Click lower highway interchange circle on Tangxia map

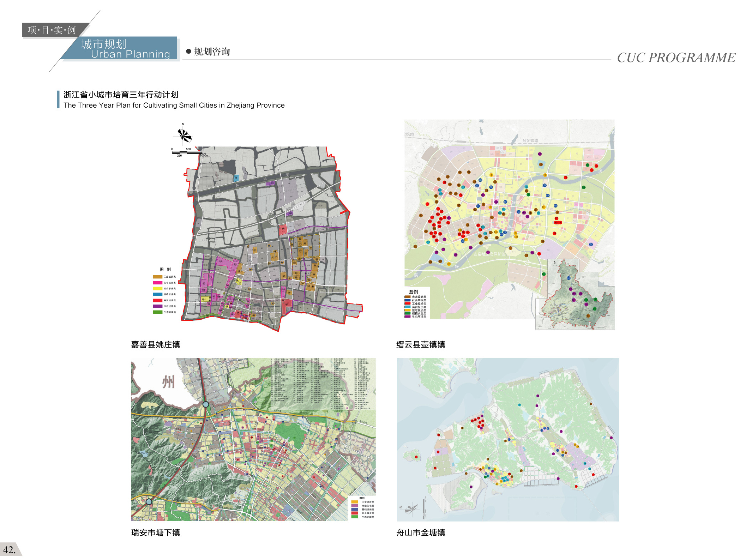(149, 501)
